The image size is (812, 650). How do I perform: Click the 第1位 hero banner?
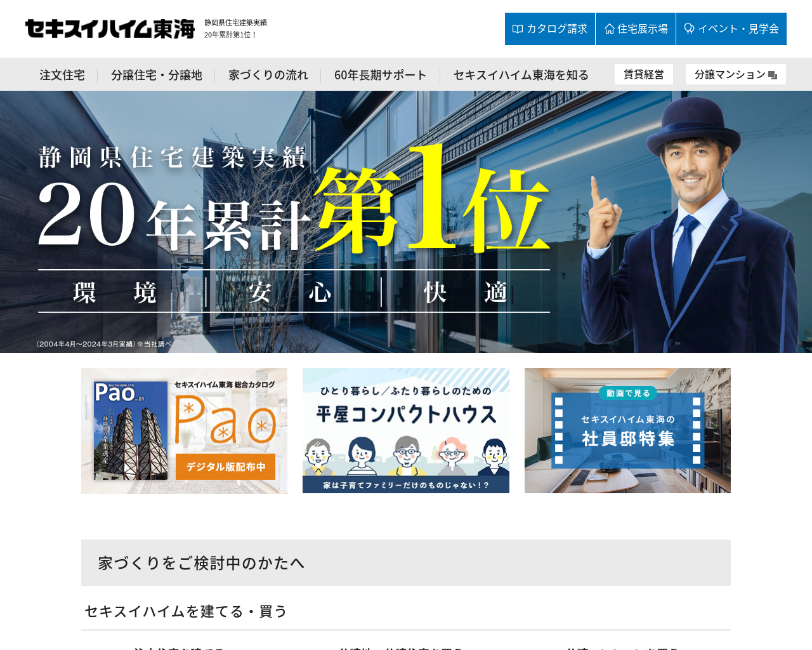click(406, 222)
